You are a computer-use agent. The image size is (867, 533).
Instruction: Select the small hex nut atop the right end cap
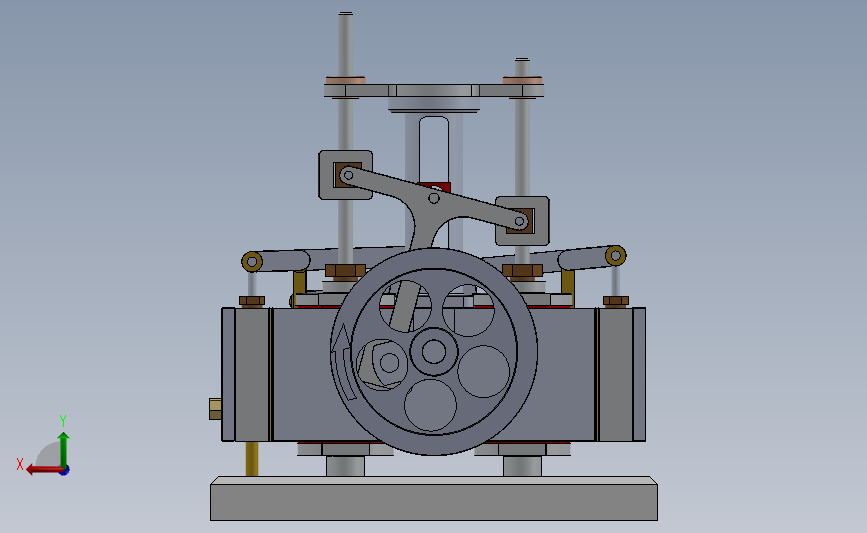(x=615, y=301)
